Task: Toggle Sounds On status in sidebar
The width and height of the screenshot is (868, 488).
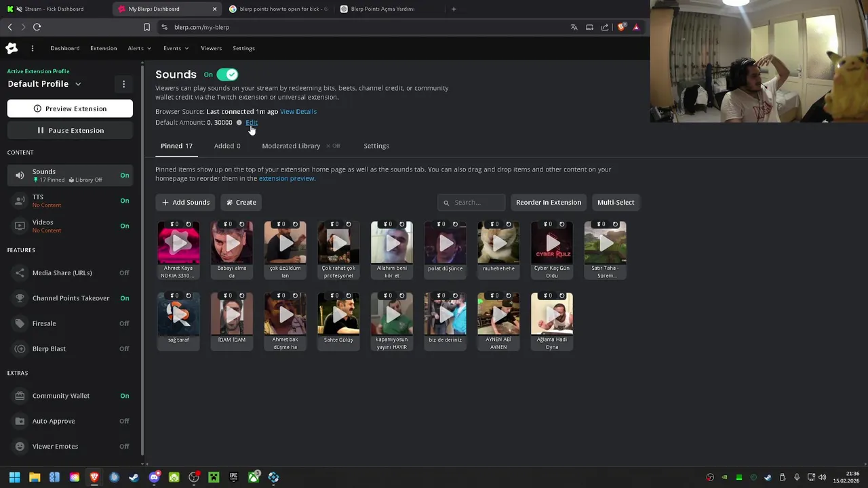Action: click(x=125, y=176)
